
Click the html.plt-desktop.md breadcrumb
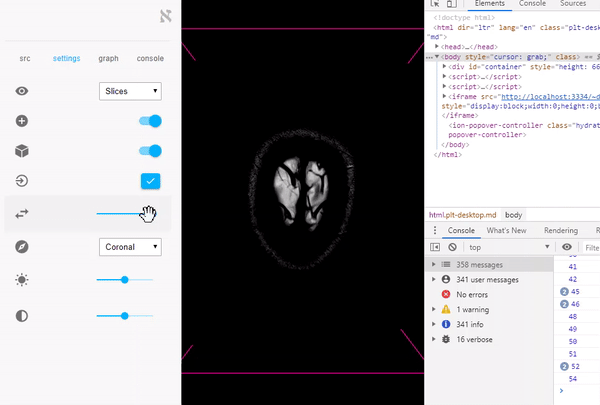pos(462,215)
